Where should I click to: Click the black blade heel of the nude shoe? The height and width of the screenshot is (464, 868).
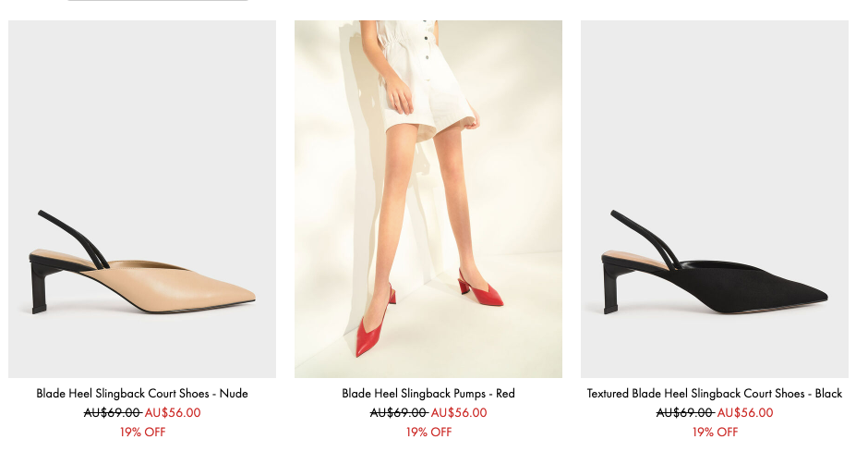click(x=40, y=288)
